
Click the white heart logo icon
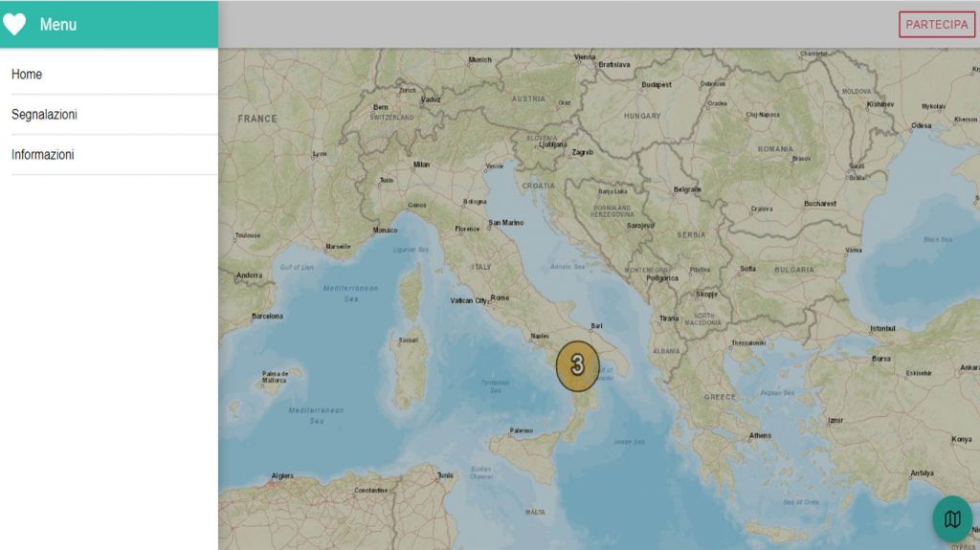14,24
